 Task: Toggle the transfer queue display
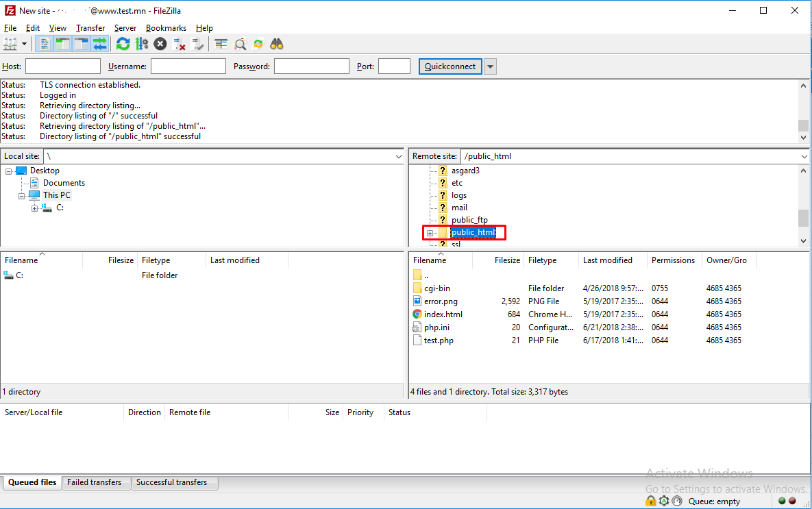tap(100, 45)
